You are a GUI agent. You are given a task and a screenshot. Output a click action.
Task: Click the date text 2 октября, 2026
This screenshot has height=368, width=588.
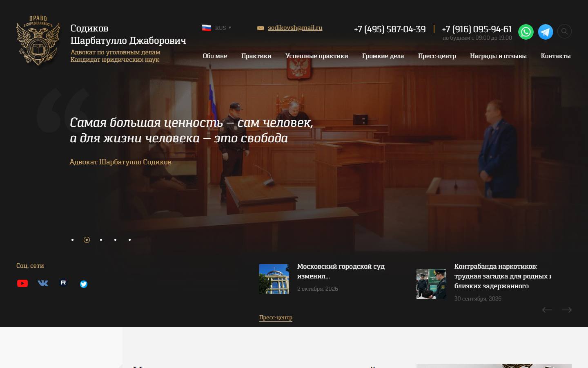pyautogui.click(x=317, y=289)
